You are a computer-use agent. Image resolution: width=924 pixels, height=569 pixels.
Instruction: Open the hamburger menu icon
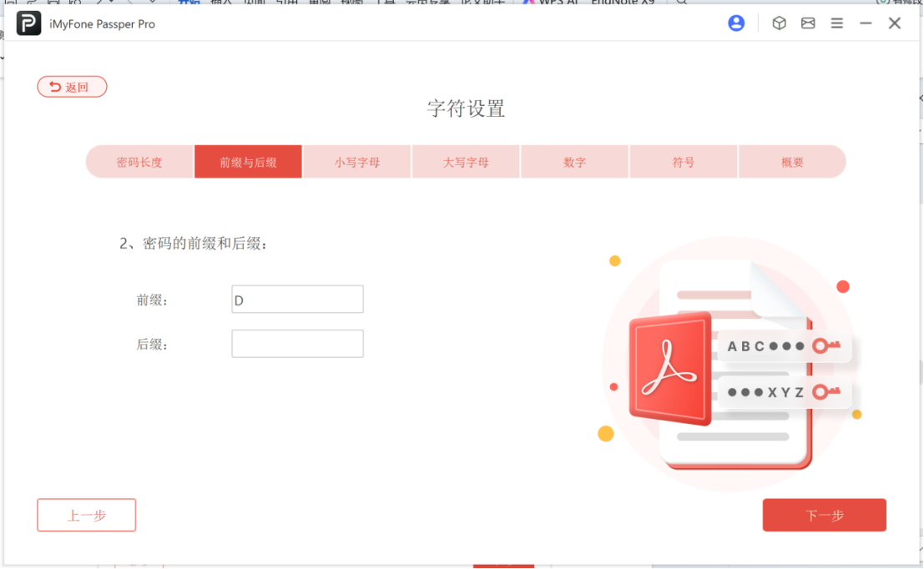(x=837, y=23)
